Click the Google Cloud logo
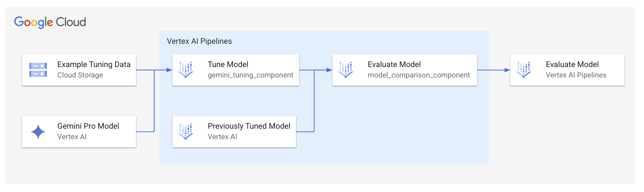 pyautogui.click(x=50, y=22)
